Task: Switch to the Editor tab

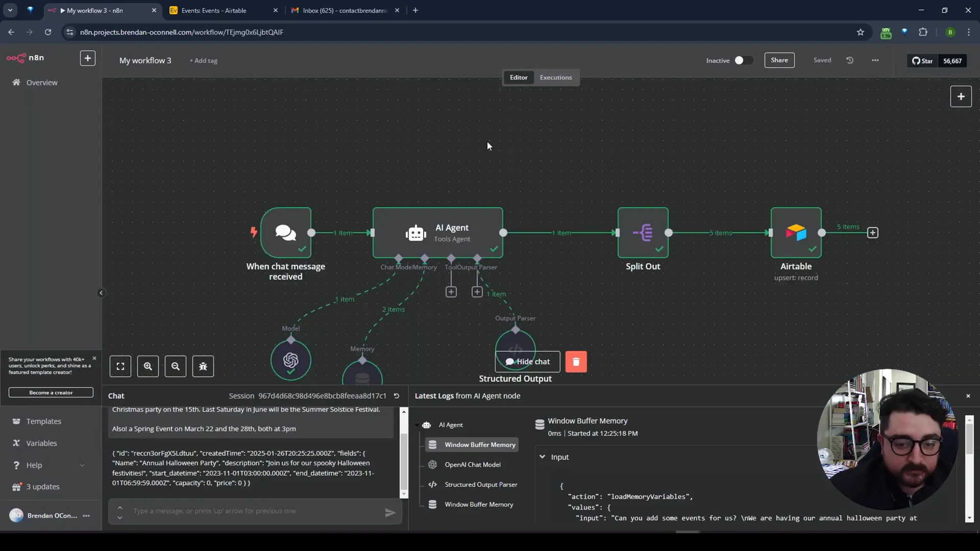Action: (519, 78)
